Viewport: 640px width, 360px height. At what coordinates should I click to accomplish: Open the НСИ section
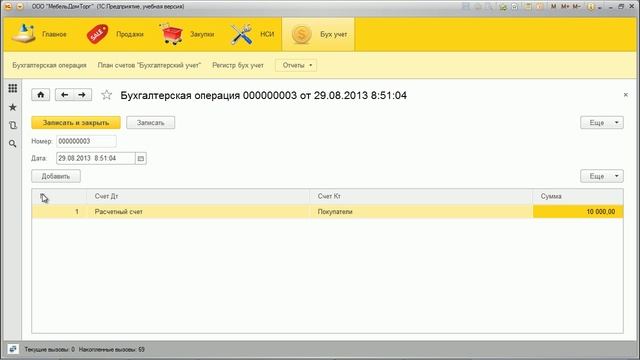click(252, 34)
